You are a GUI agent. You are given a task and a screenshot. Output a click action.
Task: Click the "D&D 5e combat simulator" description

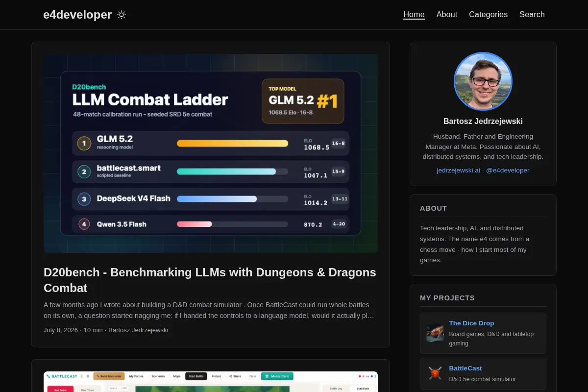point(483,379)
